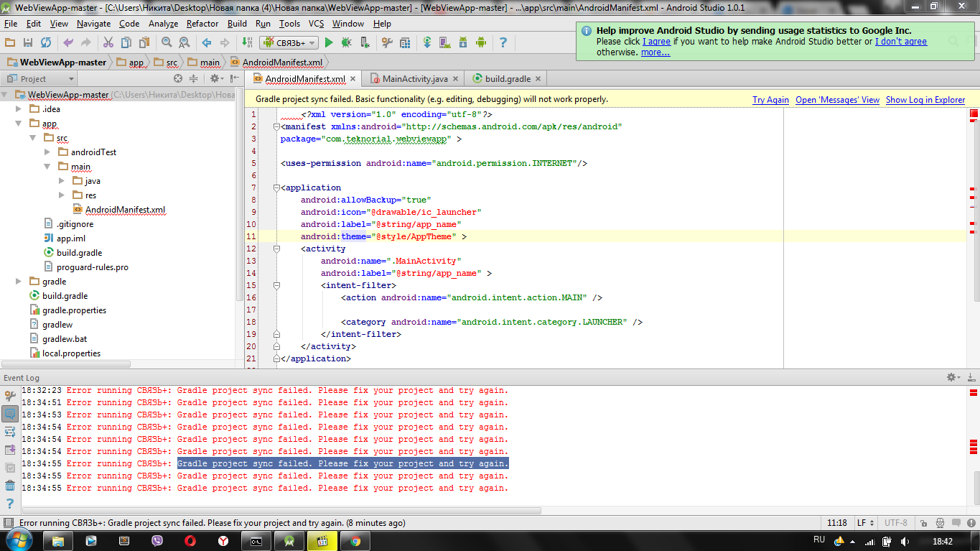The height and width of the screenshot is (551, 980).
Task: Open Settings wrench icon in toolbar
Action: point(387,43)
